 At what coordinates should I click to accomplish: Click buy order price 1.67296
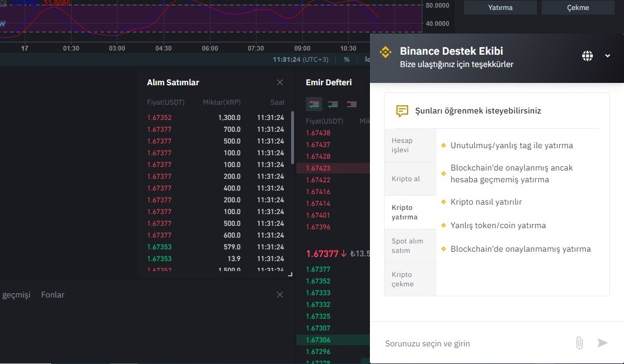318,351
